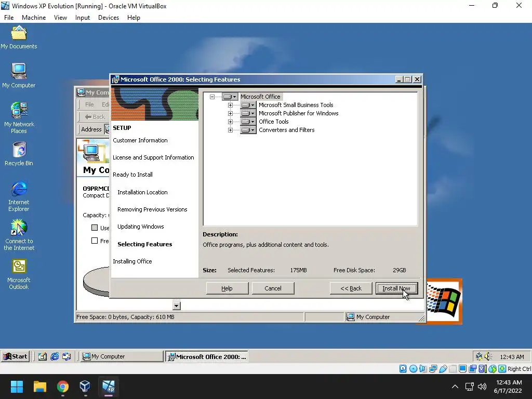Screen dimensions: 532x399
Task: Launch Internet Explorer from the quick launch bar
Action: tap(55, 356)
